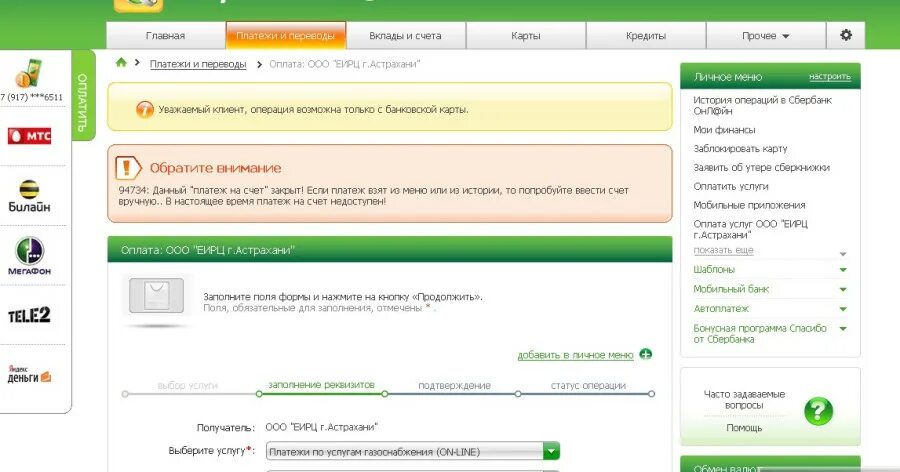This screenshot has width=900, height=472.
Task: Open the Платежи и переводы tab
Action: point(286,36)
